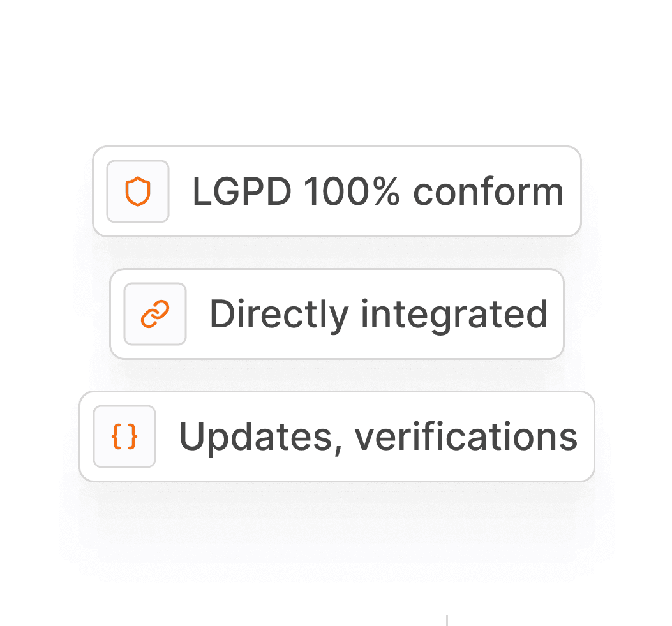Click the orange curly braces icon
The image size is (672, 626).
tap(124, 436)
